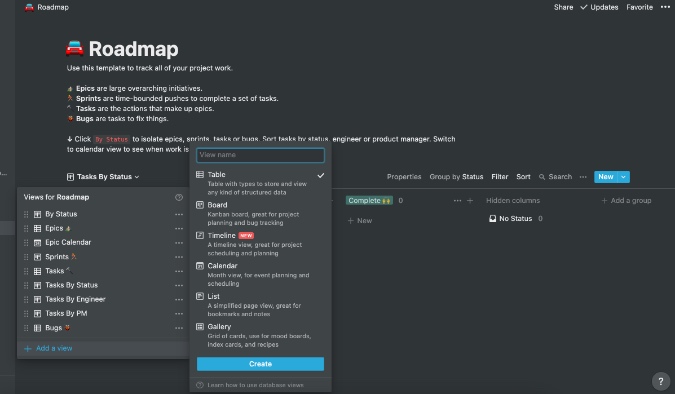This screenshot has height=394, width=675.
Task: Open the three-dot menu for Tasks view
Action: click(x=179, y=271)
